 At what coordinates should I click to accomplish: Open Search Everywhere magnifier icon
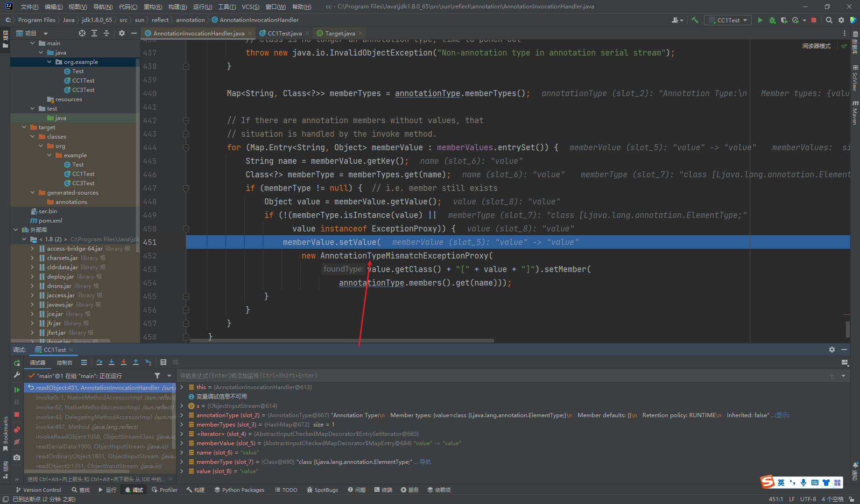coord(829,20)
